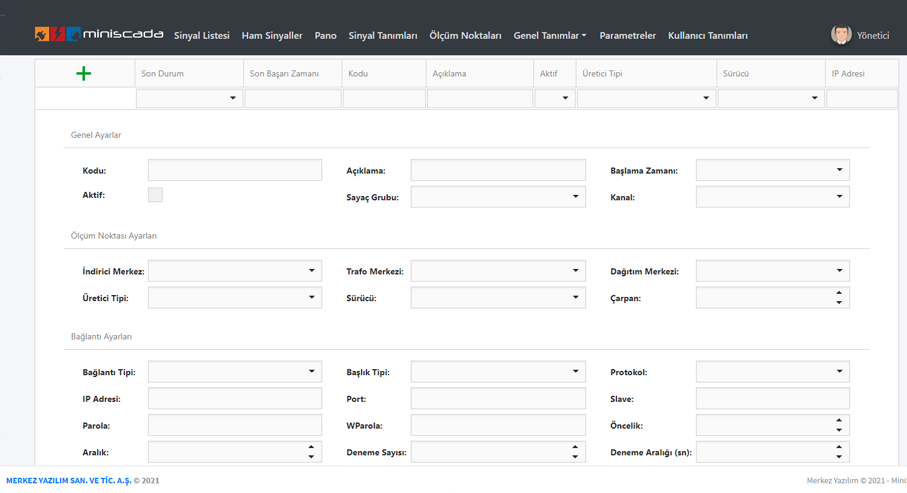This screenshot has width=907, height=493.
Task: Click the miniscada logo
Action: coord(99,34)
